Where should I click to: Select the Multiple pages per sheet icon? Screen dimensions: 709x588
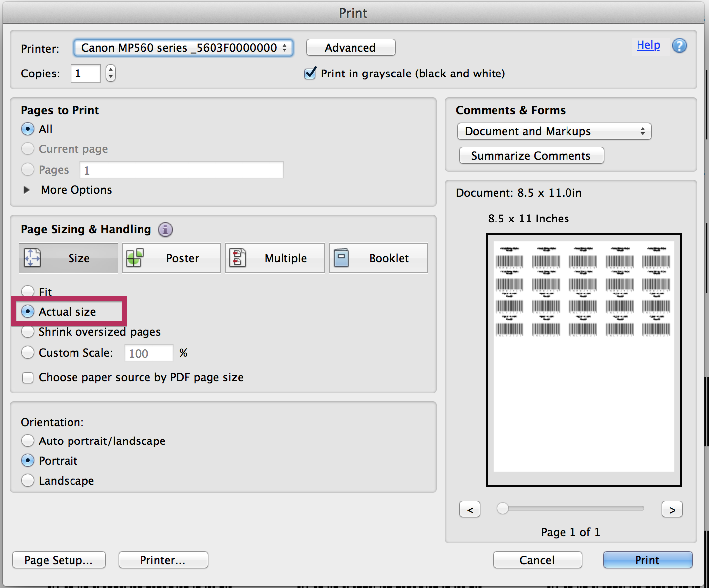[x=238, y=258]
